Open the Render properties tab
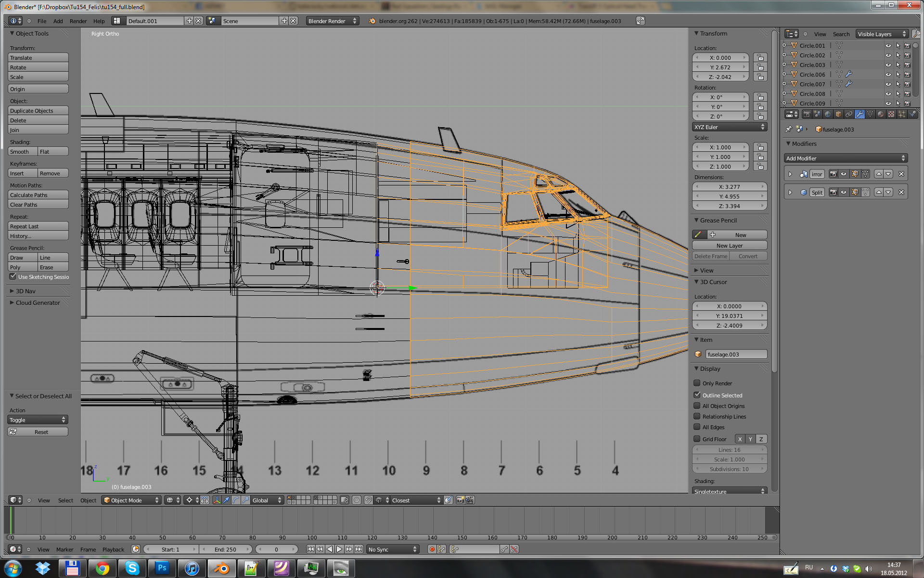 click(807, 115)
